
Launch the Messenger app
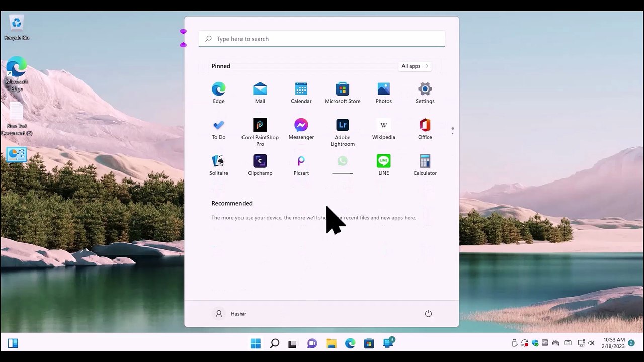[301, 129]
